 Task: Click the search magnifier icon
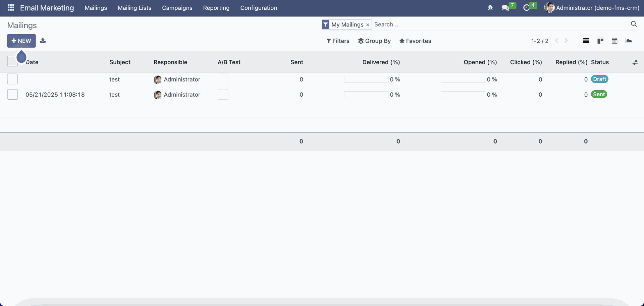pyautogui.click(x=634, y=24)
